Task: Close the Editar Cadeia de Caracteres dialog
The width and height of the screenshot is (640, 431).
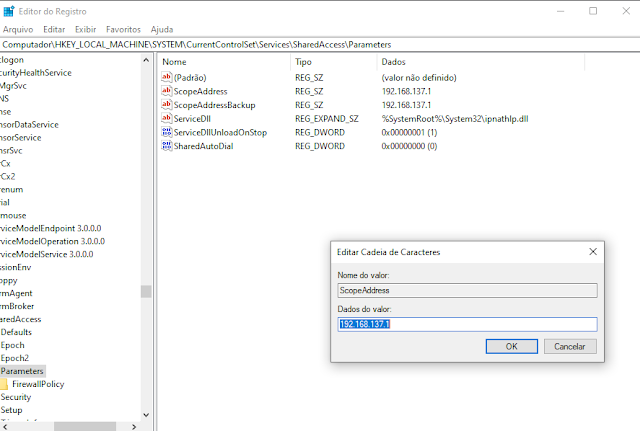Action: point(593,252)
